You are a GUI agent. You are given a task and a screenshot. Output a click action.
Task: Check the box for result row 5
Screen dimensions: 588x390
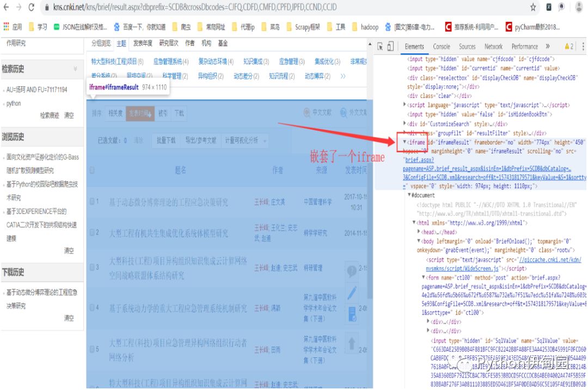coord(92,349)
